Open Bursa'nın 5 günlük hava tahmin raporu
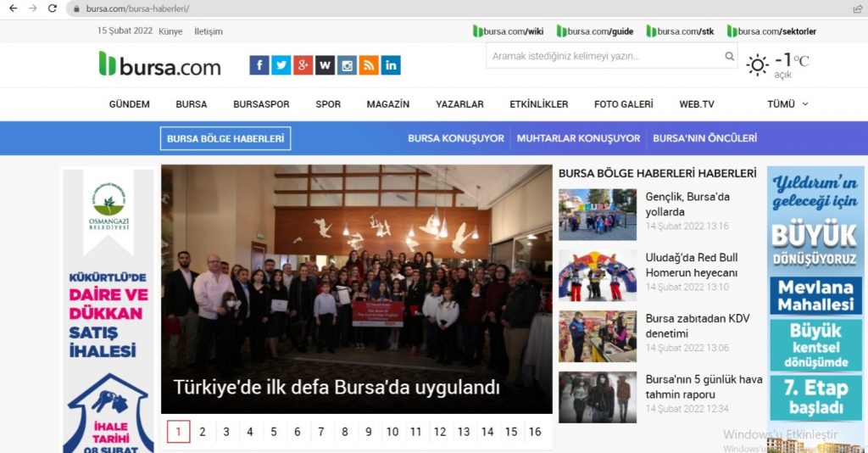This screenshot has height=453, width=868. pos(704,387)
